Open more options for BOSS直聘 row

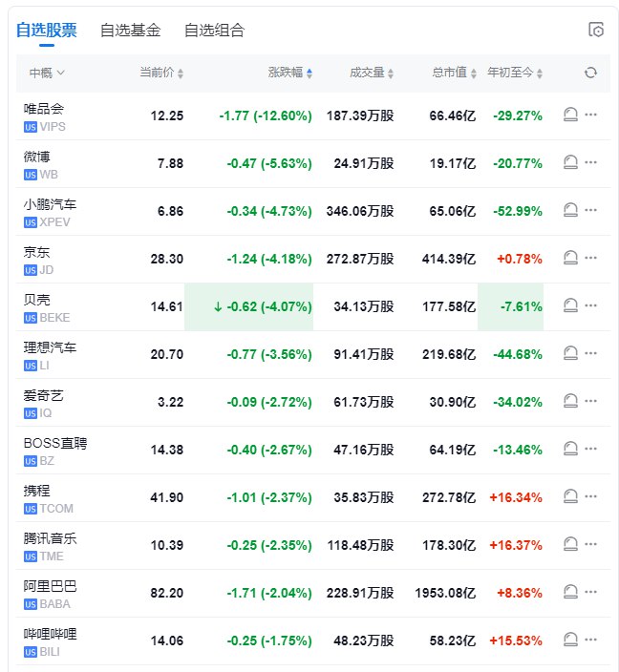[590, 449]
